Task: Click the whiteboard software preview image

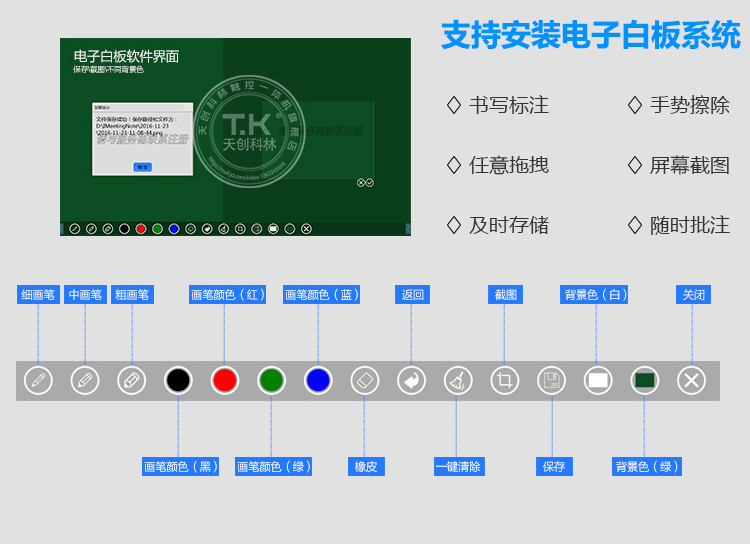Action: coord(235,137)
